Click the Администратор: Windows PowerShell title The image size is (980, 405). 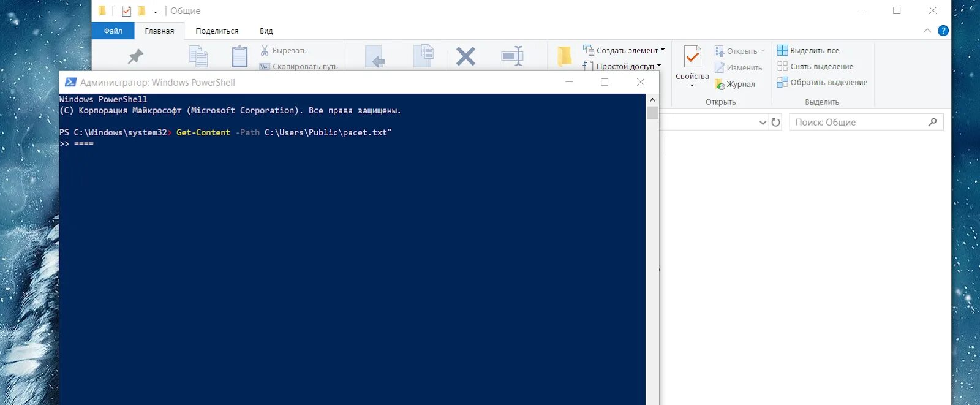click(157, 82)
